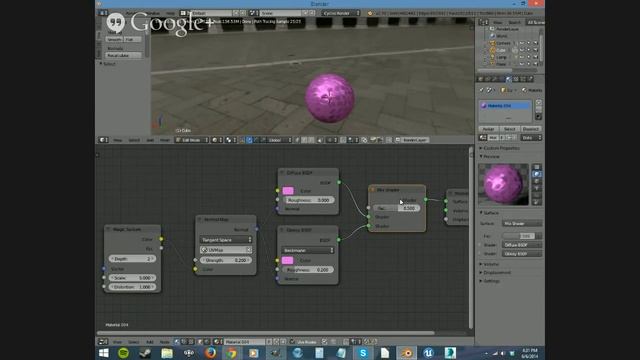The height and width of the screenshot is (360, 640).
Task: Set preview shape to sphere icon
Action: click(x=537, y=174)
